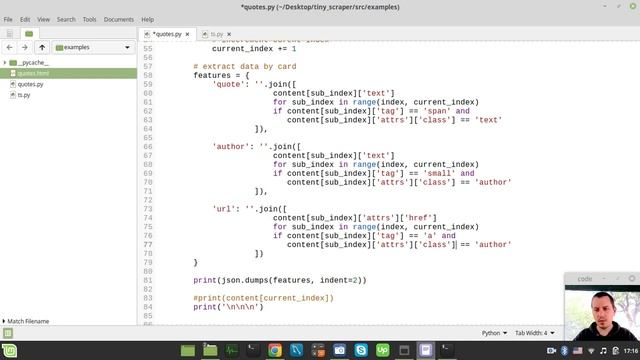Click the 'code' webcam window title
640x360 pixels.
(584, 279)
